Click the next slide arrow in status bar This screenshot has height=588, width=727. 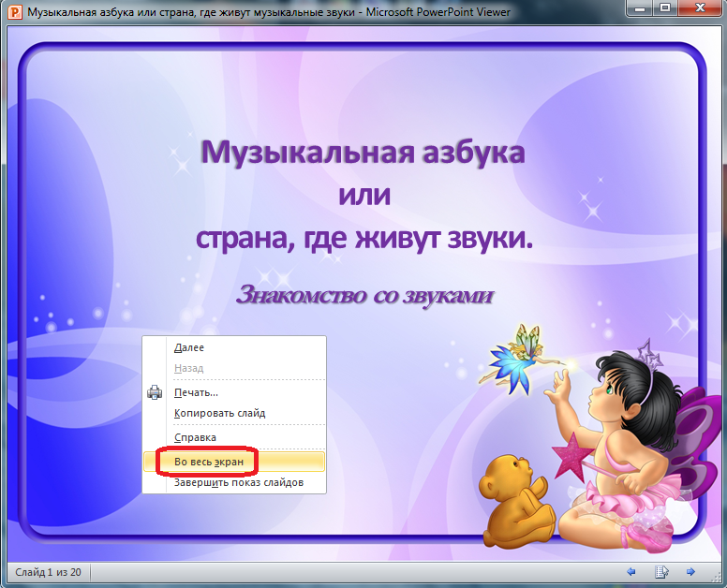click(690, 572)
